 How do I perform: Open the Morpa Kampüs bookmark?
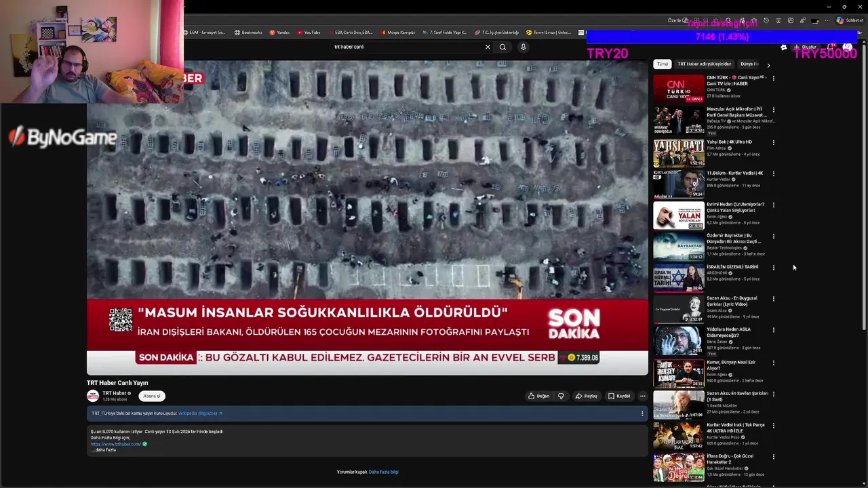pyautogui.click(x=397, y=33)
